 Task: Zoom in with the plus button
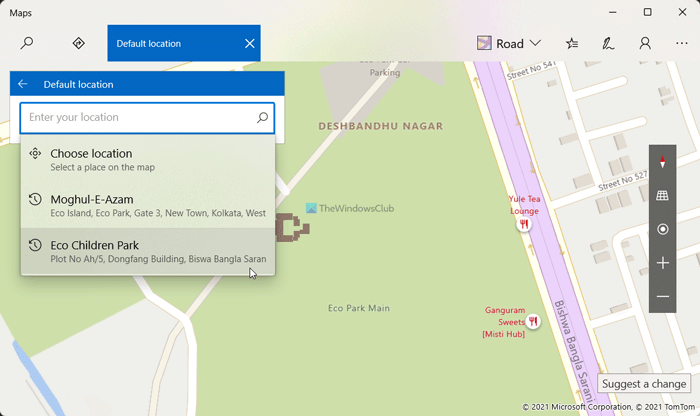tap(662, 263)
